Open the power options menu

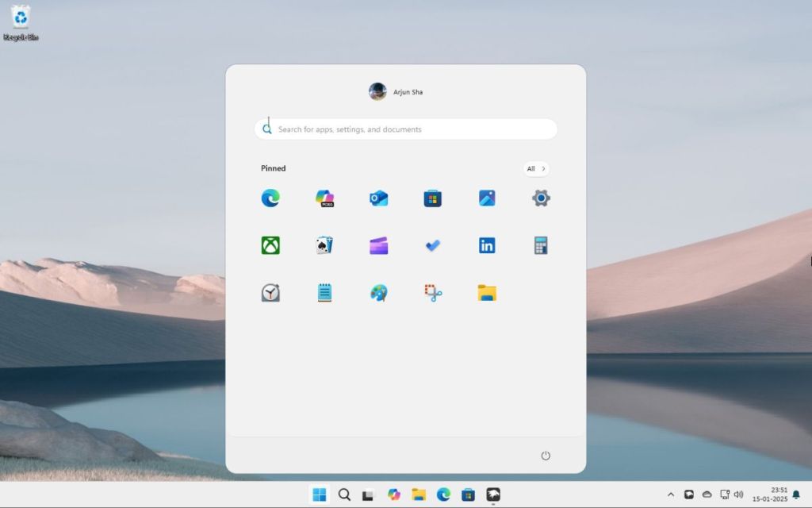pyautogui.click(x=546, y=456)
